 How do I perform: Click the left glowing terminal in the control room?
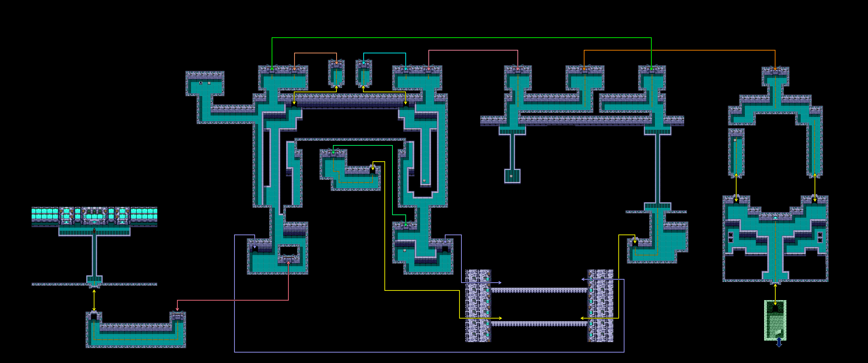tap(66, 222)
